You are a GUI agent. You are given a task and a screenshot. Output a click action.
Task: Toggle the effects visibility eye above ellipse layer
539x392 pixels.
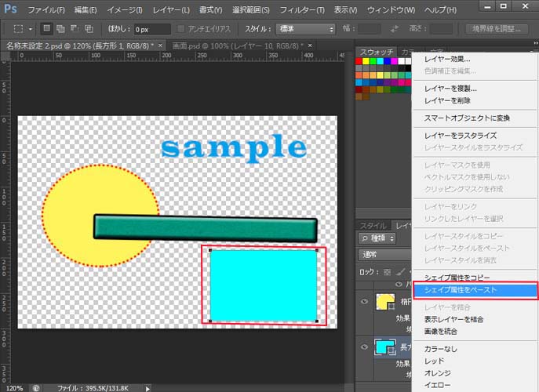(x=399, y=285)
